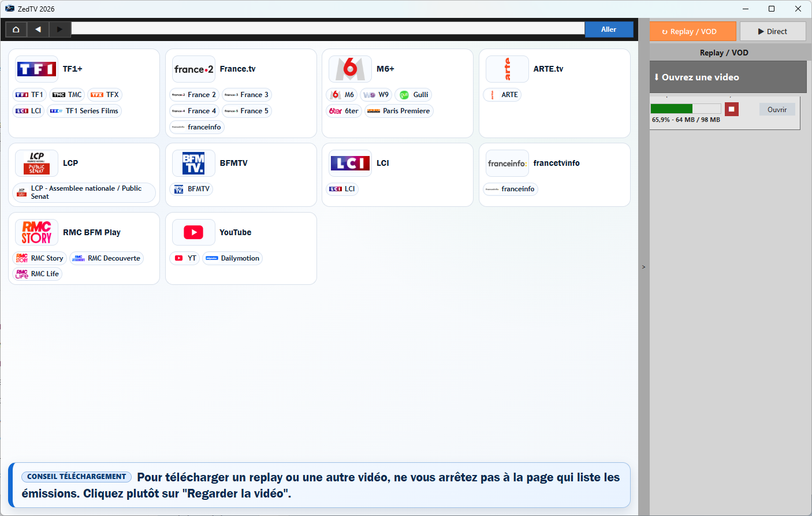812x516 pixels.
Task: Click the YouTube logo icon
Action: pyautogui.click(x=193, y=232)
